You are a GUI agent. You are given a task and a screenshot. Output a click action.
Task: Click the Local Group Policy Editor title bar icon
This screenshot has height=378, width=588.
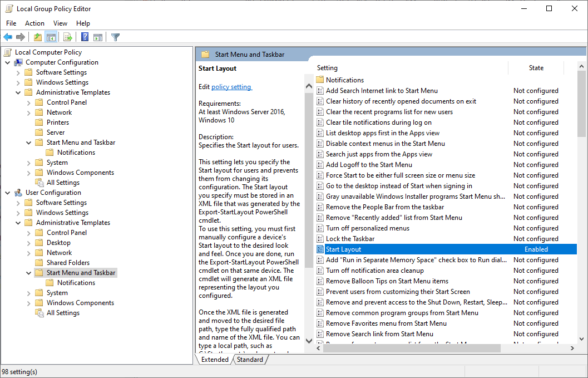tap(9, 9)
